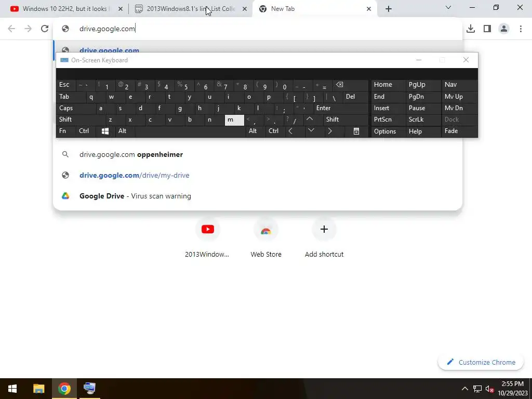This screenshot has width=532, height=399.
Task: Close the Windows 10 22H2 YouTube tab
Action: tap(121, 9)
